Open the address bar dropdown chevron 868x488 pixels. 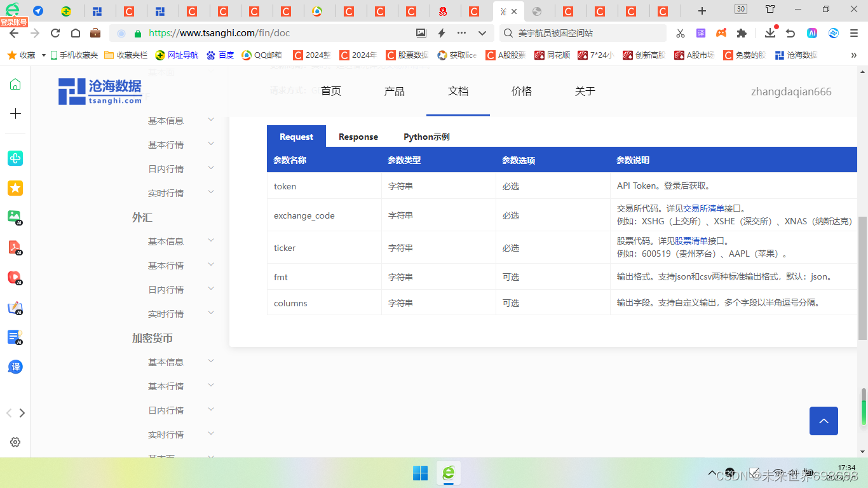[482, 33]
